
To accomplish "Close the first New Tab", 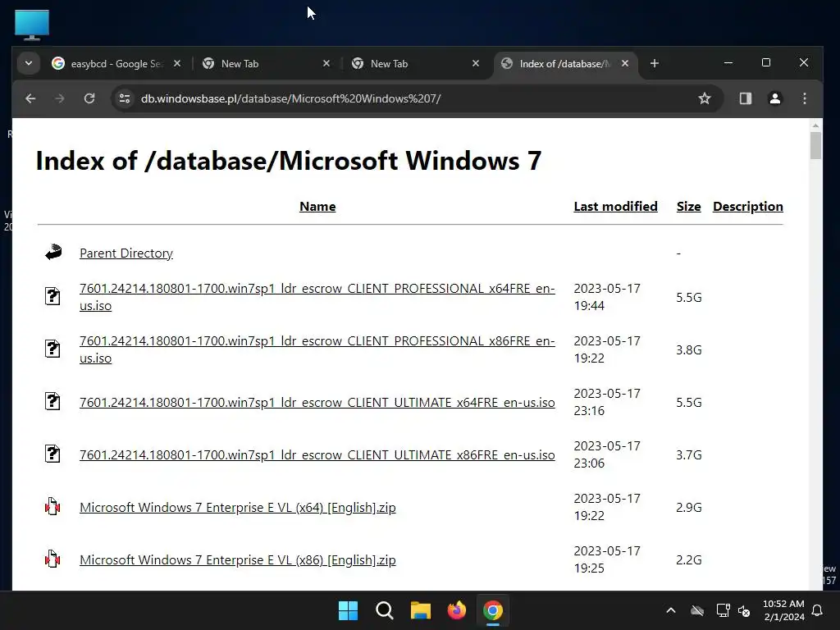I will (326, 63).
